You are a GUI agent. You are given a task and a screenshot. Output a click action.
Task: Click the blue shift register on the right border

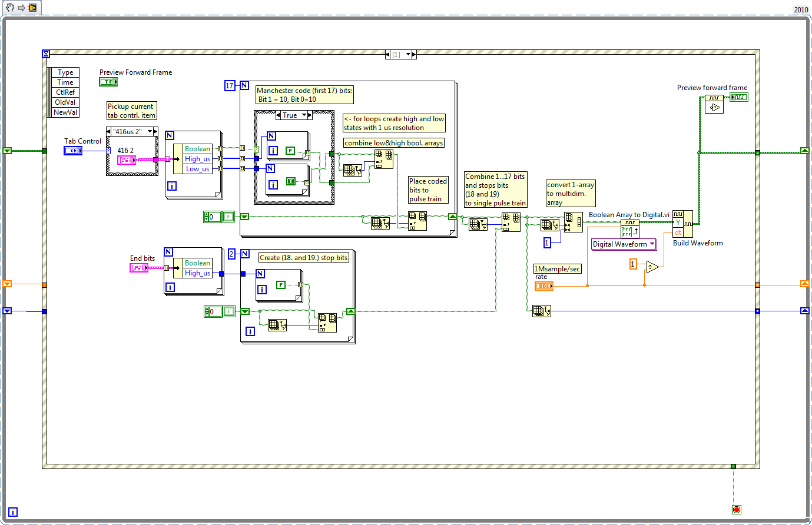click(805, 310)
